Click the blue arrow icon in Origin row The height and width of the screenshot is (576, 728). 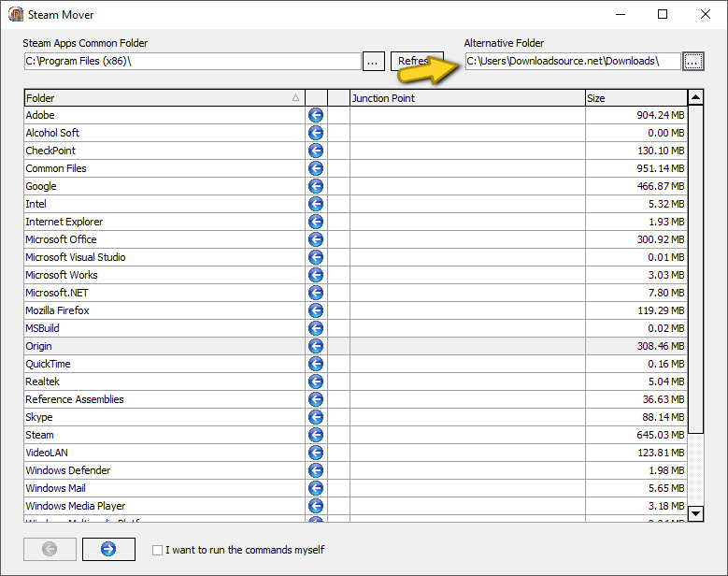point(316,346)
